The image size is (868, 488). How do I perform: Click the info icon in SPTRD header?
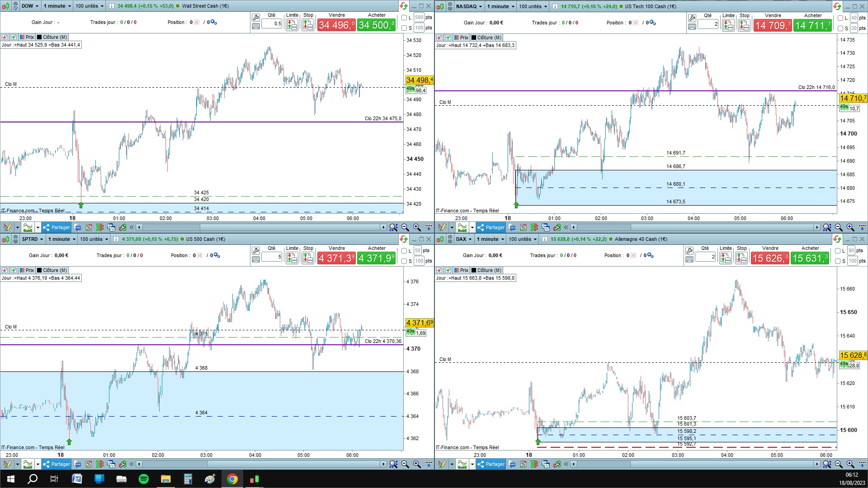[116, 239]
